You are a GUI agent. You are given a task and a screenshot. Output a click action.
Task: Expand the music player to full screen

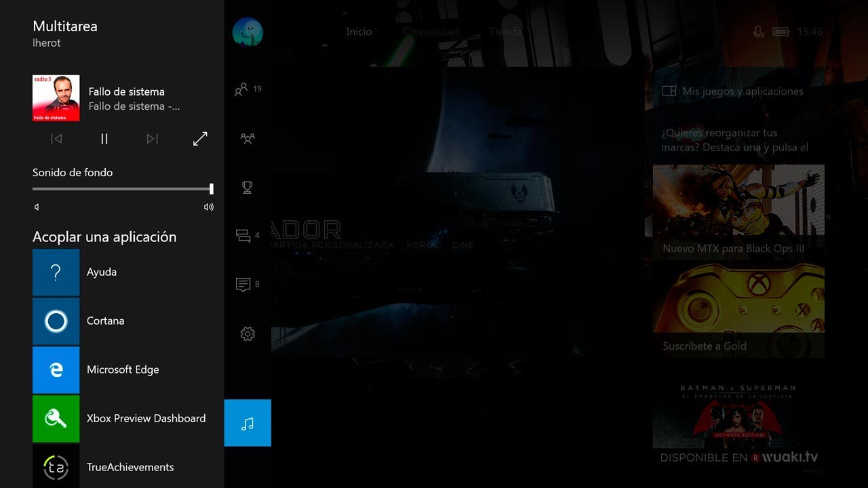click(200, 139)
